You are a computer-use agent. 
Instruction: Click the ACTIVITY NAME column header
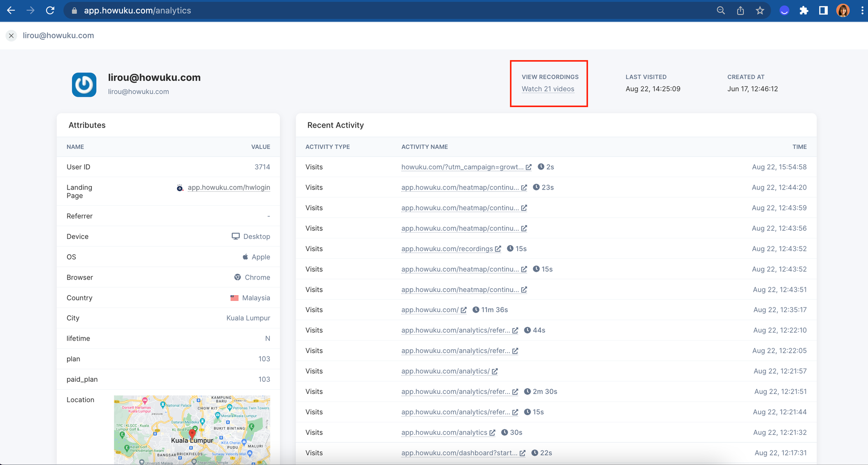click(x=425, y=147)
